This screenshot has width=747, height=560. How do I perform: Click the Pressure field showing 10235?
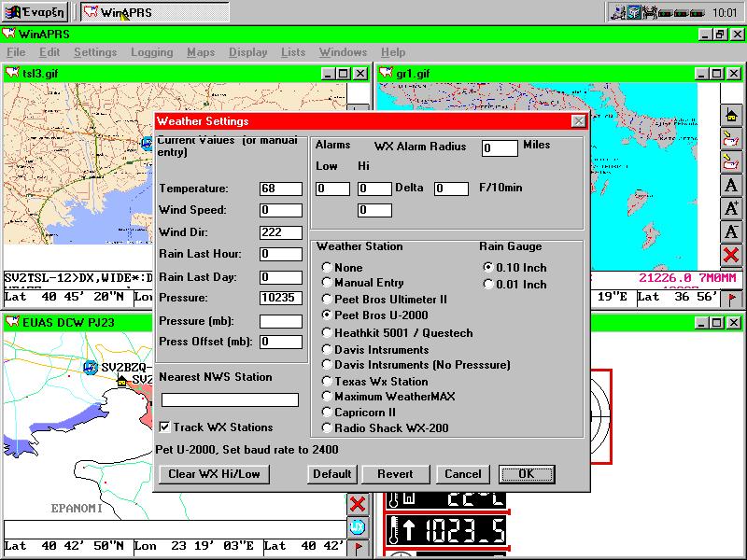click(x=281, y=298)
